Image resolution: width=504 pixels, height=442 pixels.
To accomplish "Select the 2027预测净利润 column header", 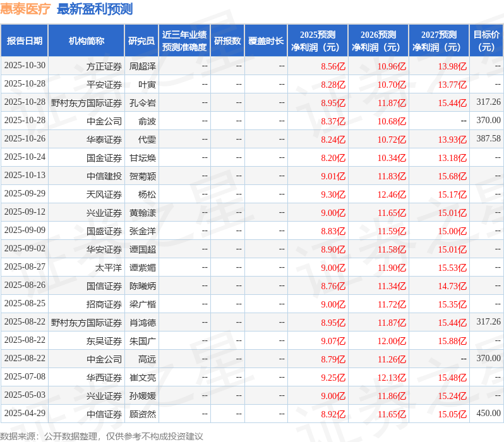I will 439,40.
